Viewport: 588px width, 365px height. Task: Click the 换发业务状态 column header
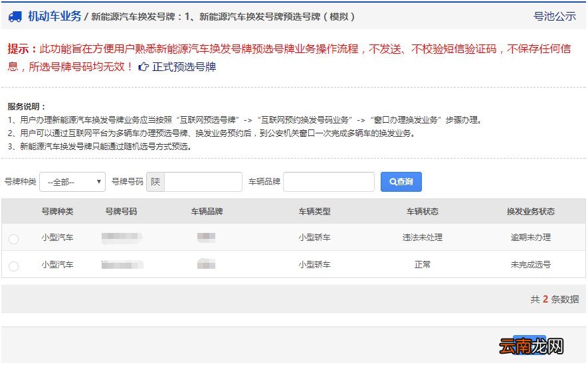point(531,211)
